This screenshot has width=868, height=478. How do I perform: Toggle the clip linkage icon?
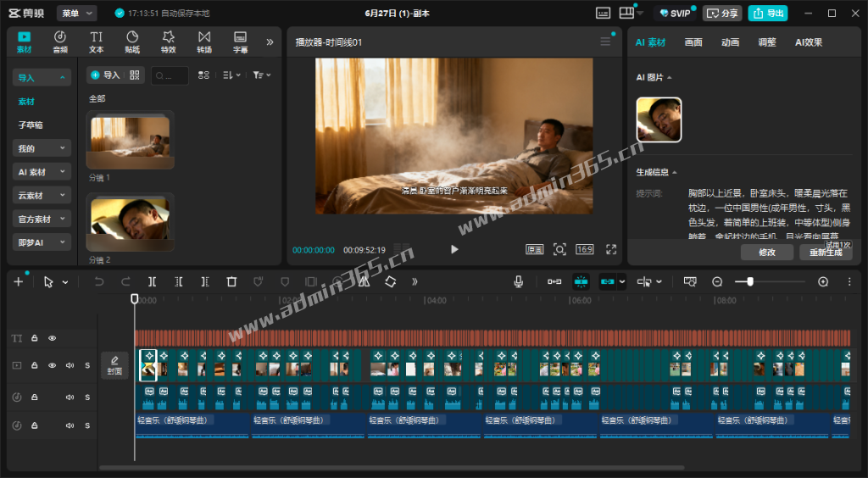click(x=607, y=281)
